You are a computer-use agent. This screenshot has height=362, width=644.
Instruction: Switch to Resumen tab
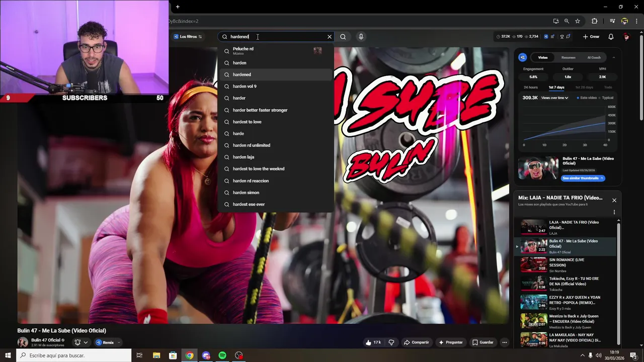pyautogui.click(x=568, y=57)
